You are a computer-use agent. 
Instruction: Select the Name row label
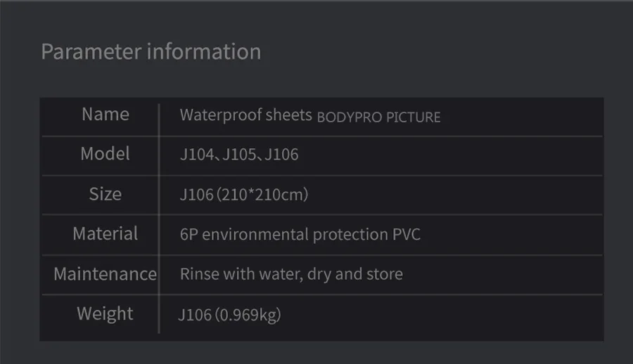coord(105,115)
